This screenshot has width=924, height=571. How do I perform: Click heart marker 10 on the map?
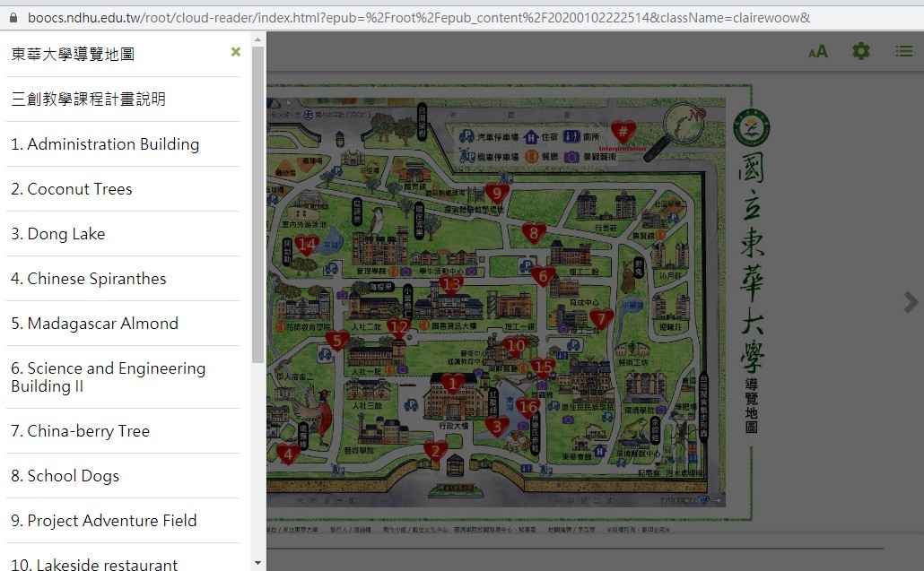[516, 346]
